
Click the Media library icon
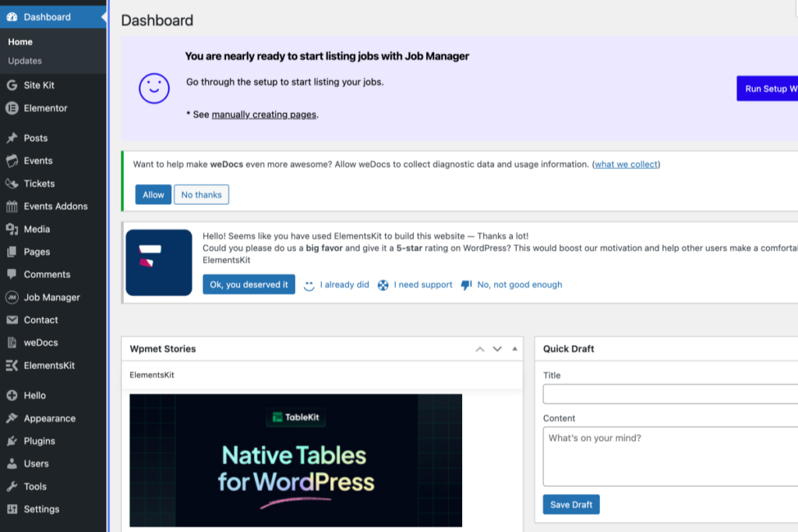pyautogui.click(x=12, y=229)
